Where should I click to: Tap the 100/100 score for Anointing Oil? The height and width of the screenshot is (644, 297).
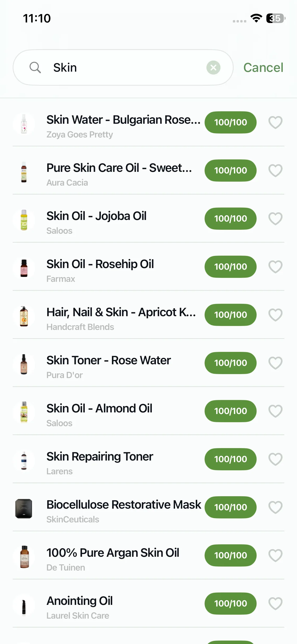(230, 604)
